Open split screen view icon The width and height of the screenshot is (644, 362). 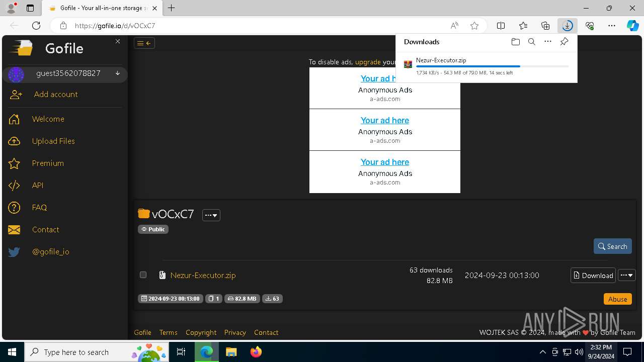[x=501, y=26]
